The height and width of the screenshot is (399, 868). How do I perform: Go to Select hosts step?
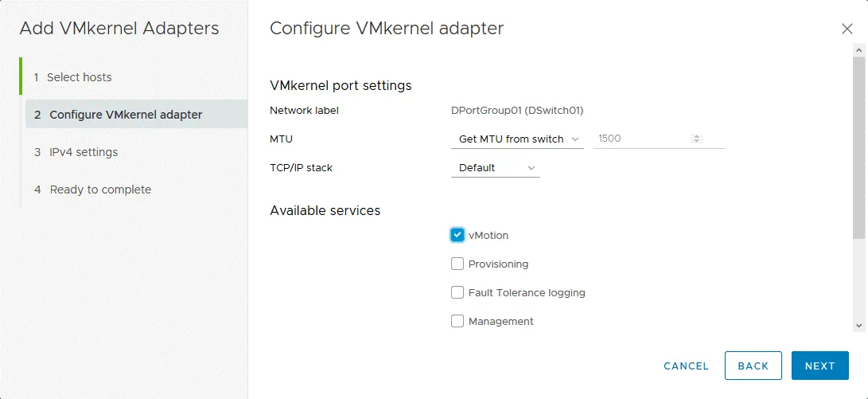point(80,77)
